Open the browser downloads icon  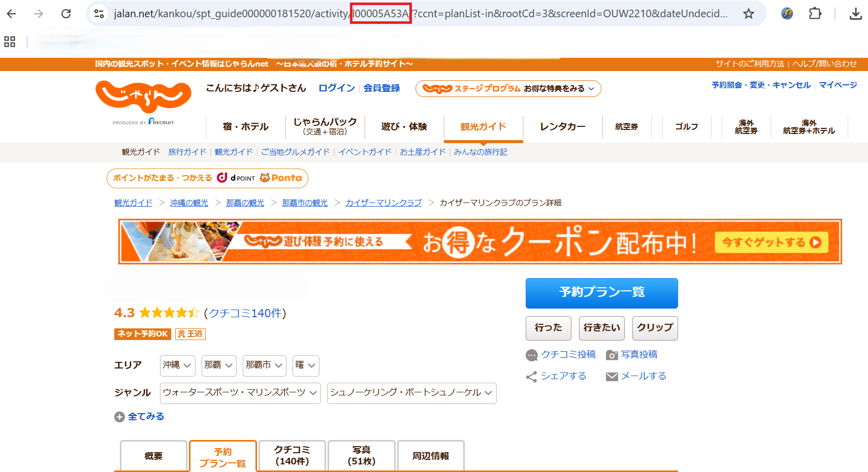tap(856, 14)
